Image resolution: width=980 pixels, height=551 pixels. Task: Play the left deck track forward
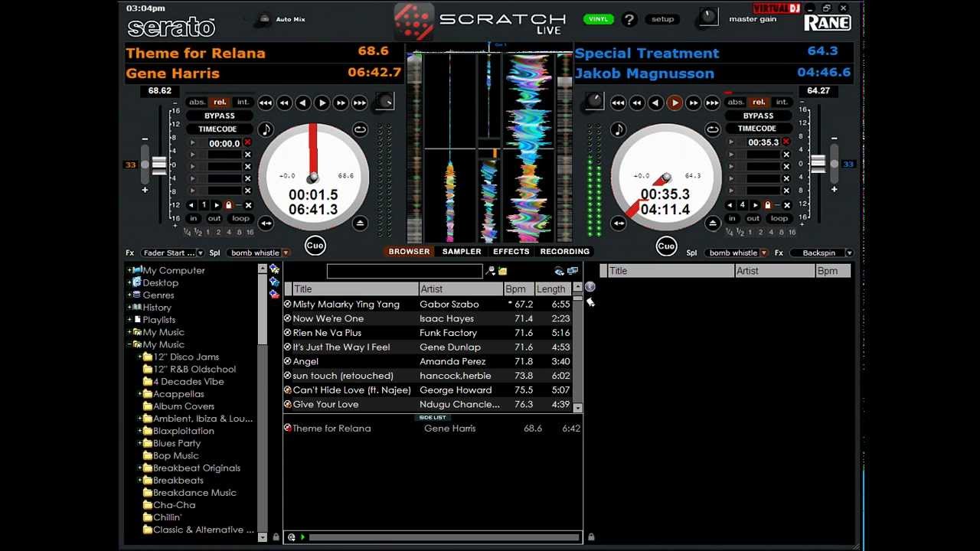coord(322,103)
